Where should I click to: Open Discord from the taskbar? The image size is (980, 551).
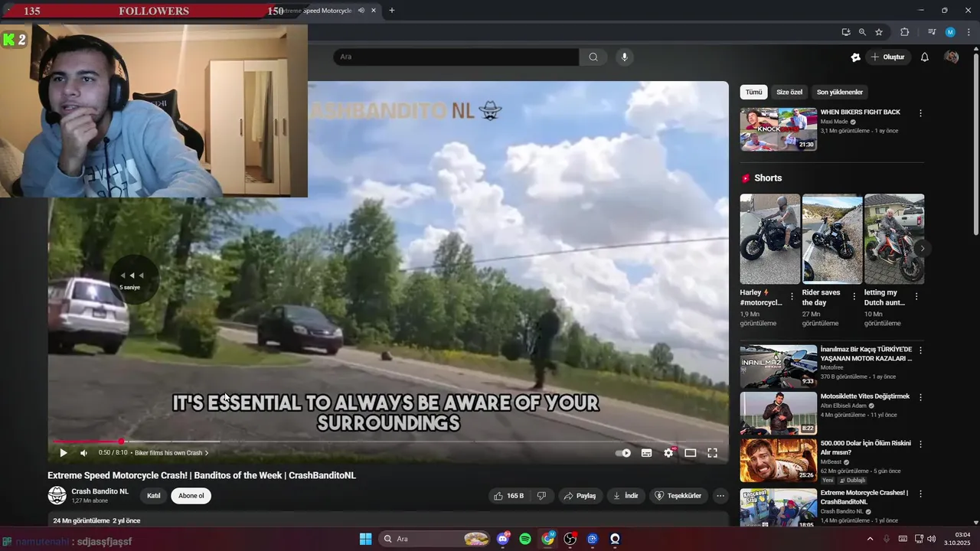pos(503,539)
